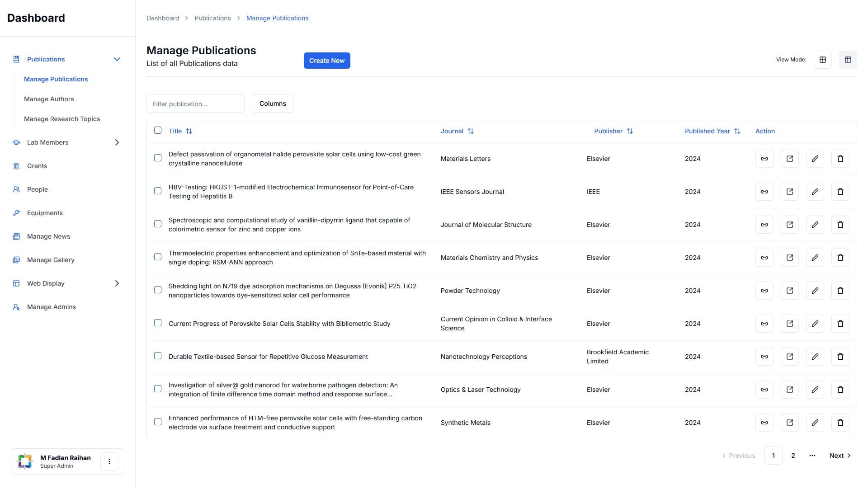Click the pencil edit icon for IEEE Sensors Journal row
Image resolution: width=868 pixels, height=489 pixels.
pyautogui.click(x=815, y=192)
